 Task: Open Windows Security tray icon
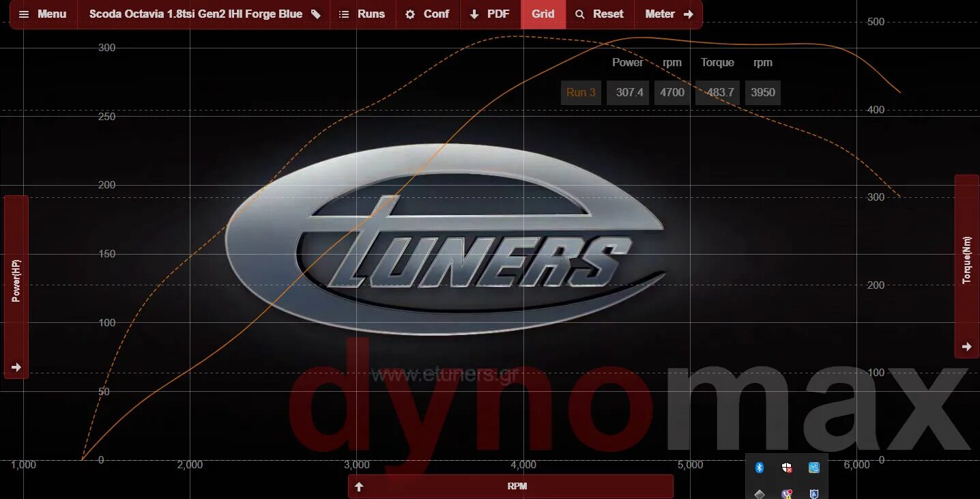(787, 468)
